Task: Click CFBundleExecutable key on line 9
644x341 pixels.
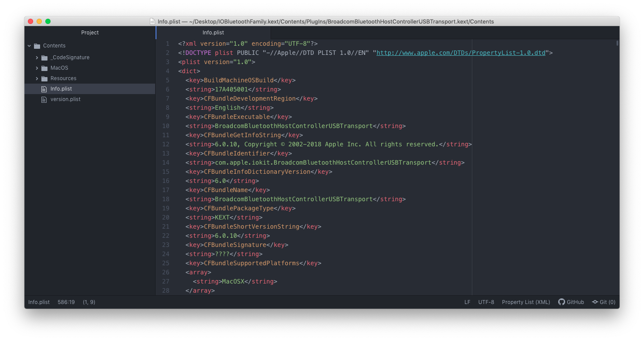Action: pyautogui.click(x=237, y=117)
